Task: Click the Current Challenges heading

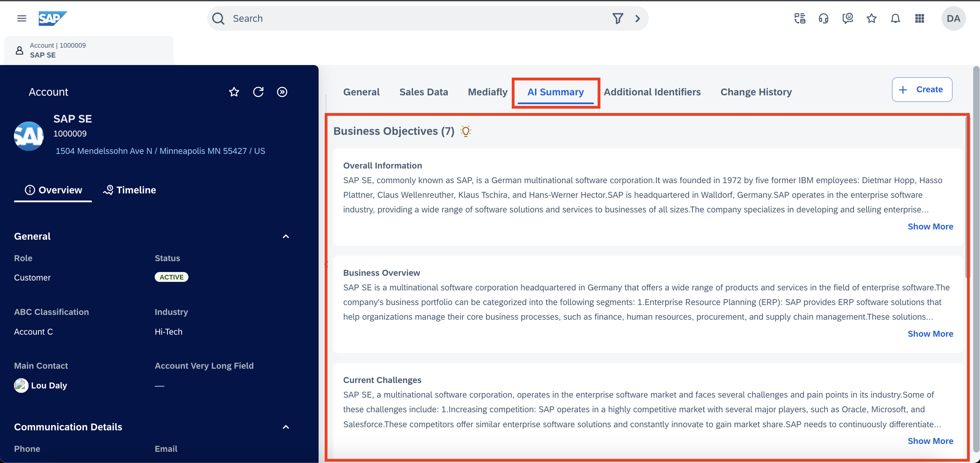Action: [382, 380]
